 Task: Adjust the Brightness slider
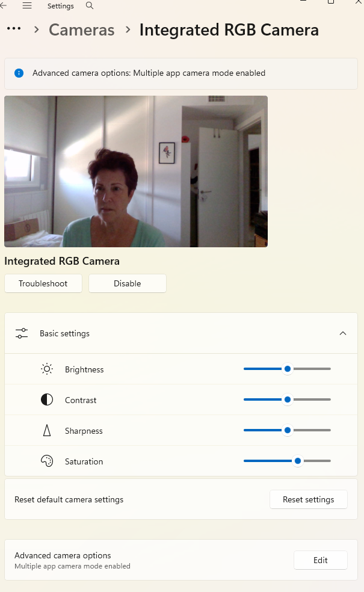[x=288, y=369]
